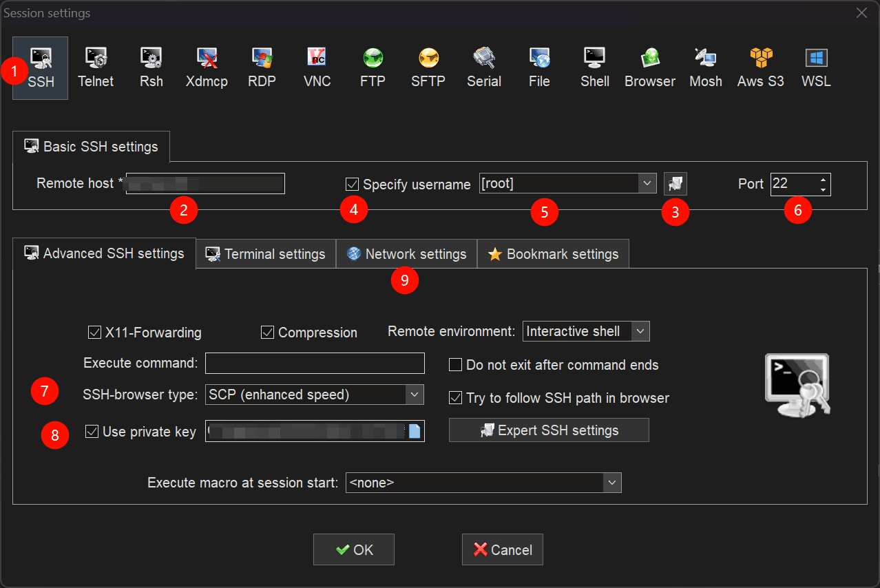Enable Do not exit after command ends
This screenshot has width=880, height=588.
pos(455,365)
